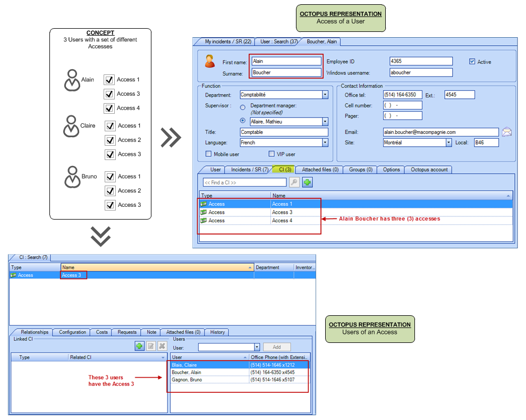Click the Access type icon next to Access 3
Viewport: 526px width, 420px height.
coord(202,212)
